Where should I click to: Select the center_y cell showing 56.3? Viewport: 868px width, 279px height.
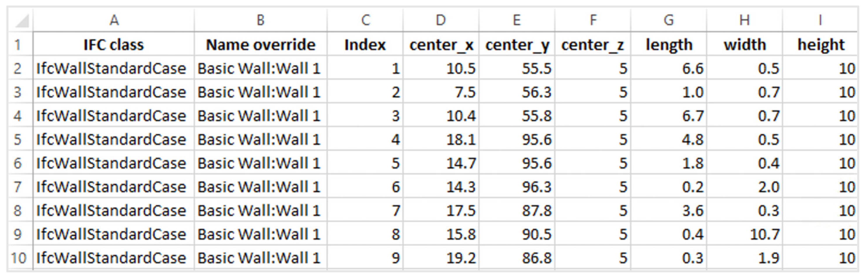point(517,92)
